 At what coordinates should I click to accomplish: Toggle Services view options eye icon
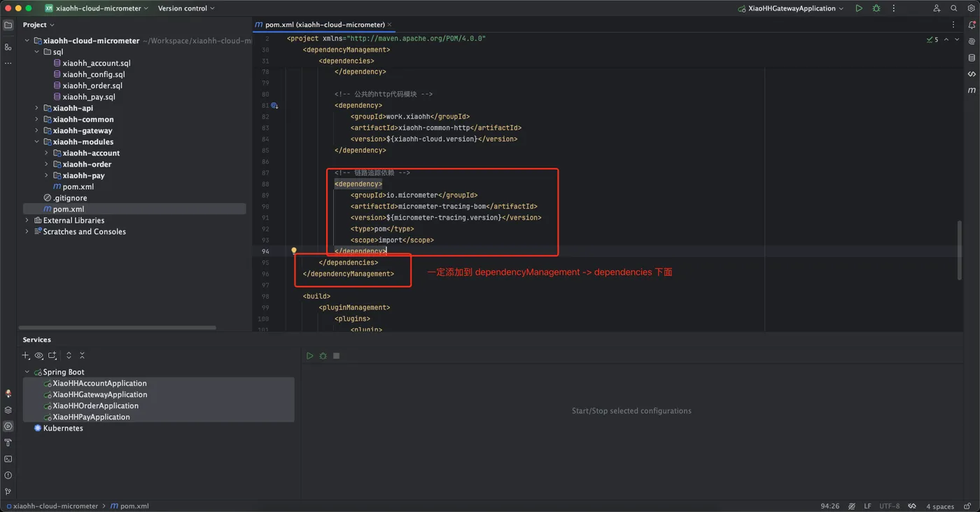pyautogui.click(x=39, y=356)
